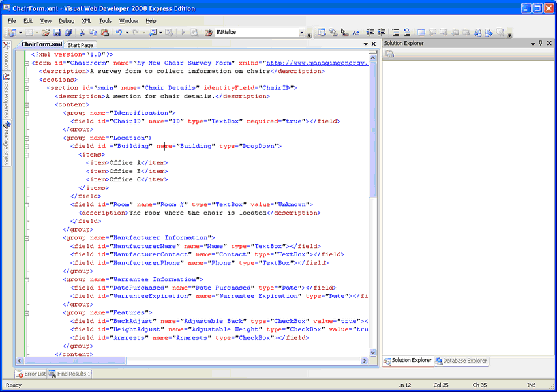Viewport: 557px width, 392px height.
Task: Open the INitialize find combo box dropdown
Action: pos(301,33)
